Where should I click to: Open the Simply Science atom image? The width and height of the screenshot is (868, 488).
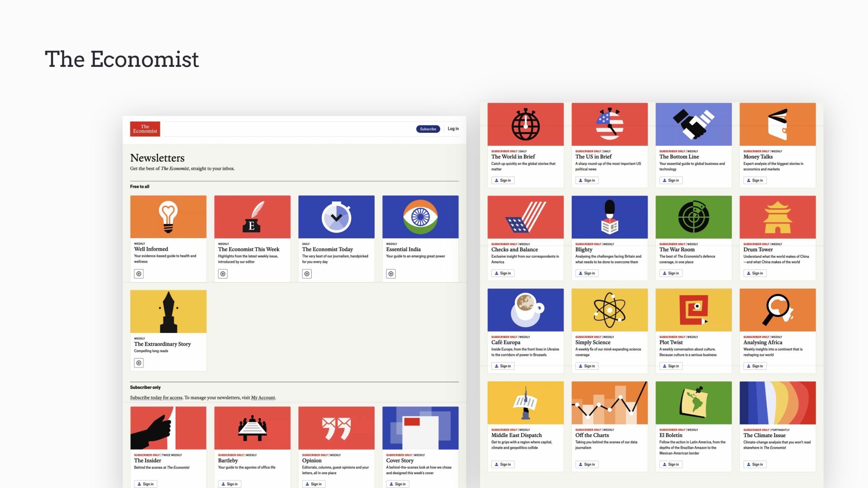(x=609, y=310)
